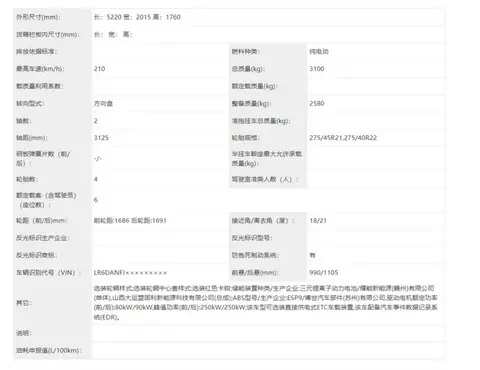Select the 纯电动 fuel type value
The image size is (480, 370).
pos(319,52)
